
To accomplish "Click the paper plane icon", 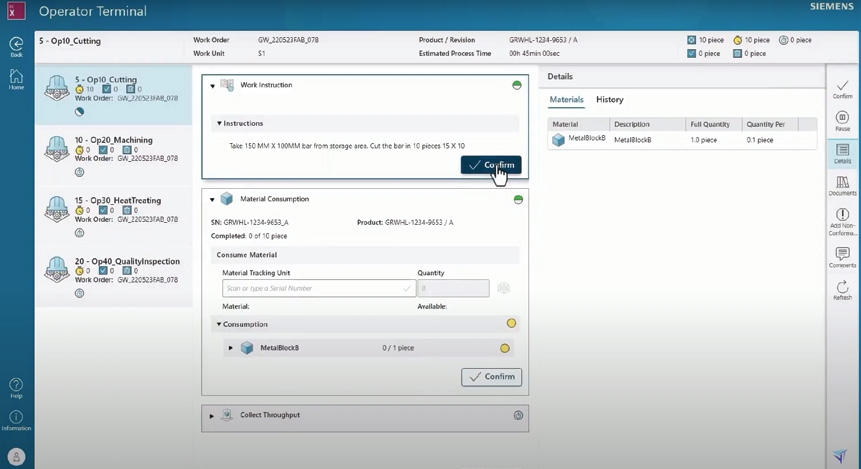I will point(840,455).
